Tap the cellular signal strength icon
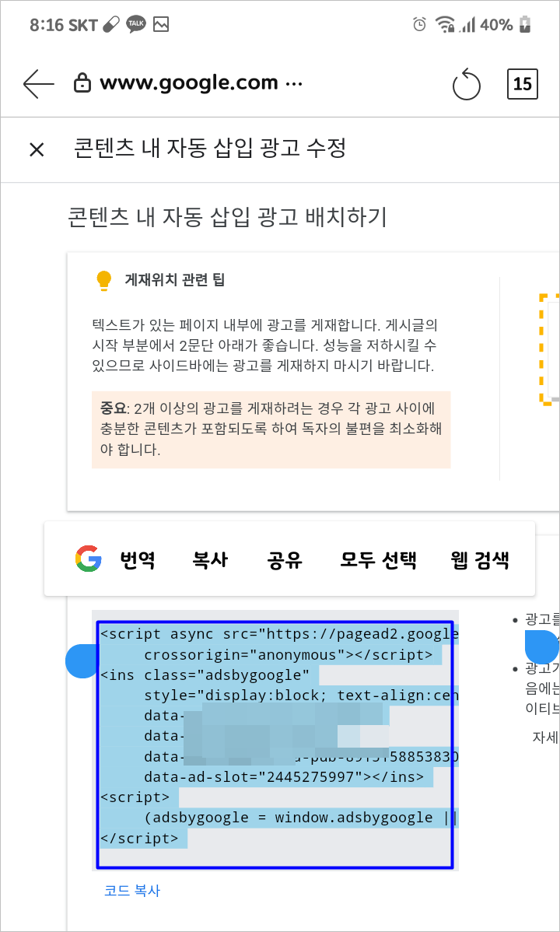Image resolution: width=560 pixels, height=932 pixels. coord(469,24)
